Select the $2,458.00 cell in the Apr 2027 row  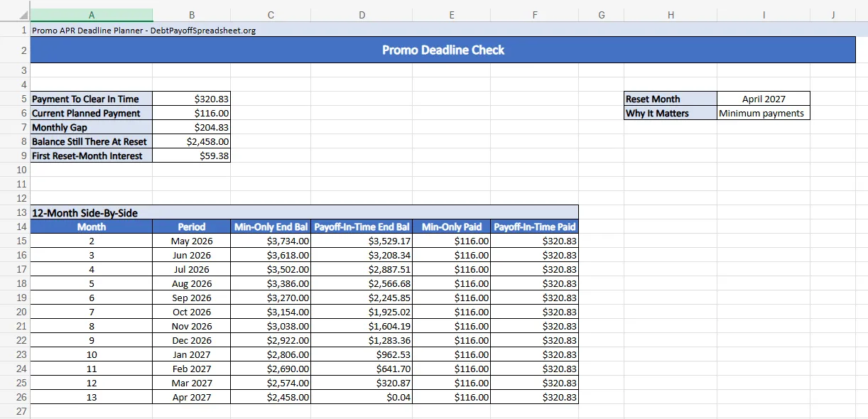(271, 397)
